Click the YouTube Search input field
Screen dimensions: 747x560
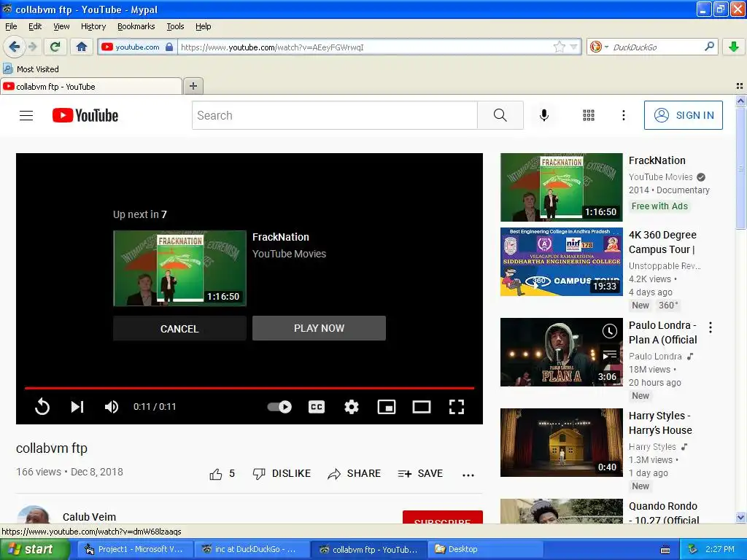[x=334, y=115]
